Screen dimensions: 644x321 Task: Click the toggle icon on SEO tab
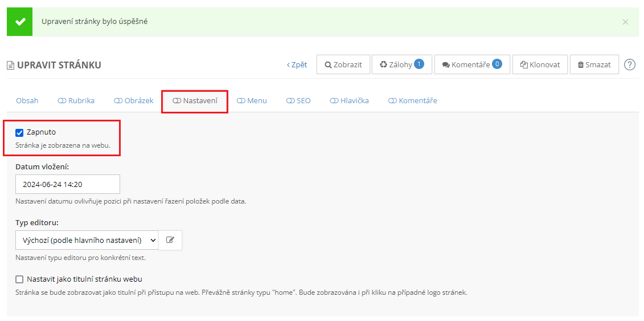click(x=290, y=101)
